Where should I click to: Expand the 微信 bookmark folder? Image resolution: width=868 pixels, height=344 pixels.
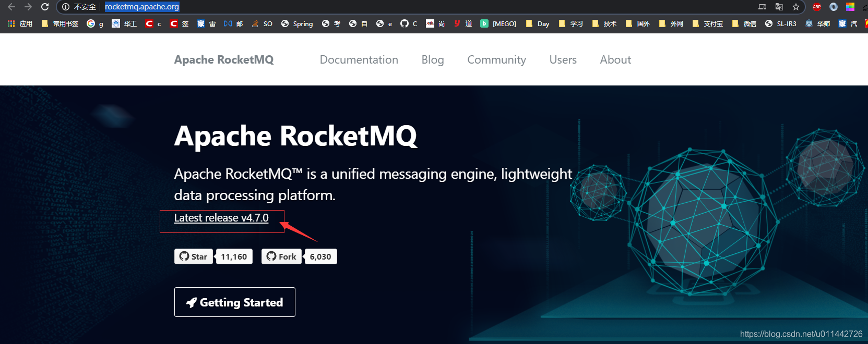[x=744, y=23]
